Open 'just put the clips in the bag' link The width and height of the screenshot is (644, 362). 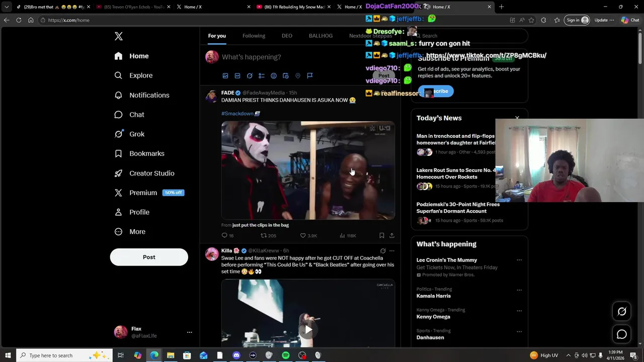(261, 225)
